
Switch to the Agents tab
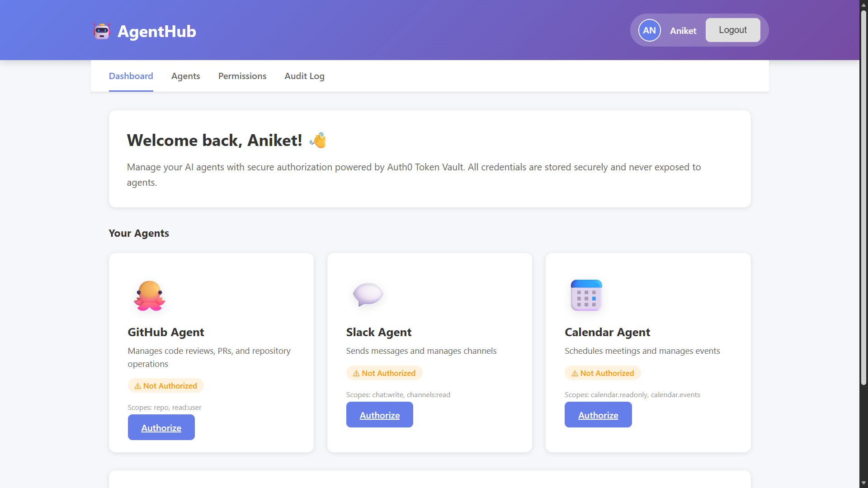185,76
